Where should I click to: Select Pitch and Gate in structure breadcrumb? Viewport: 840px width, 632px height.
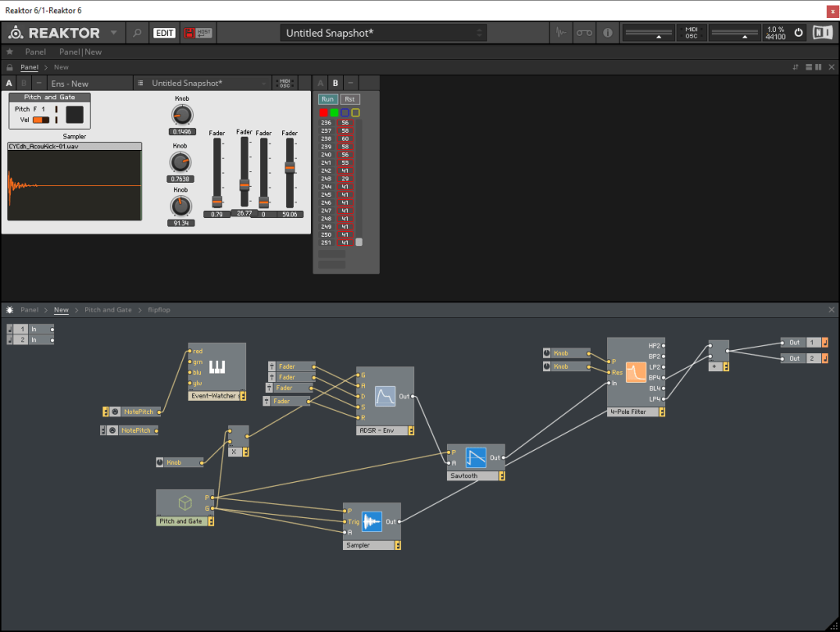tap(107, 310)
